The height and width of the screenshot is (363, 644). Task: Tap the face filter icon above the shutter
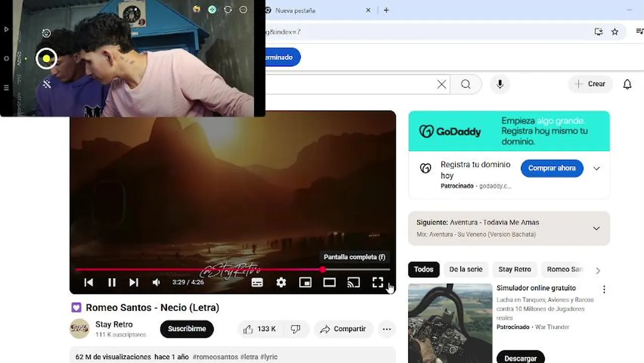tap(46, 33)
